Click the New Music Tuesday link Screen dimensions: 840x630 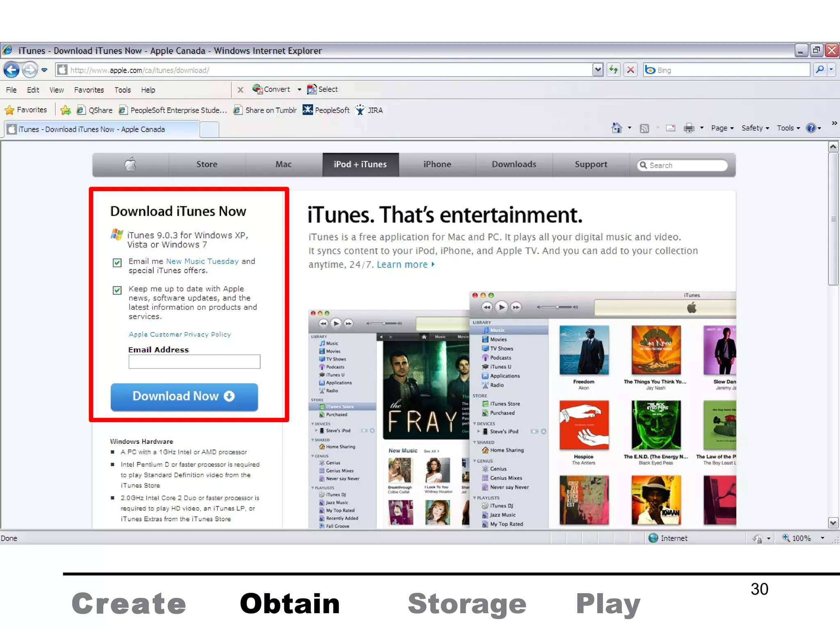(202, 261)
